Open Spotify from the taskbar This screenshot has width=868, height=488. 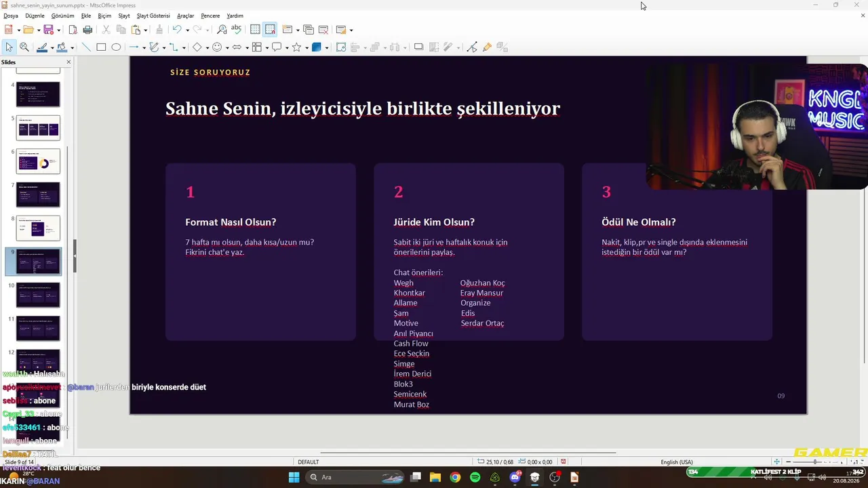tap(475, 477)
